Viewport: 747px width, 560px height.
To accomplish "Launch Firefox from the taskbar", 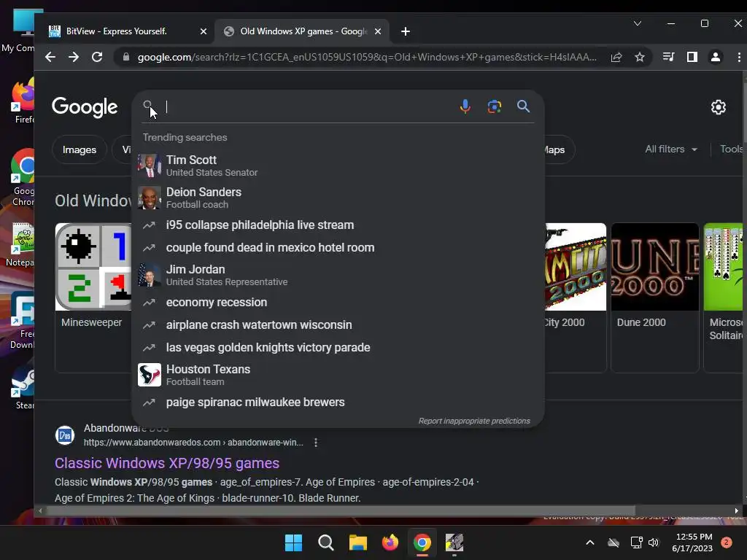I will click(390, 542).
